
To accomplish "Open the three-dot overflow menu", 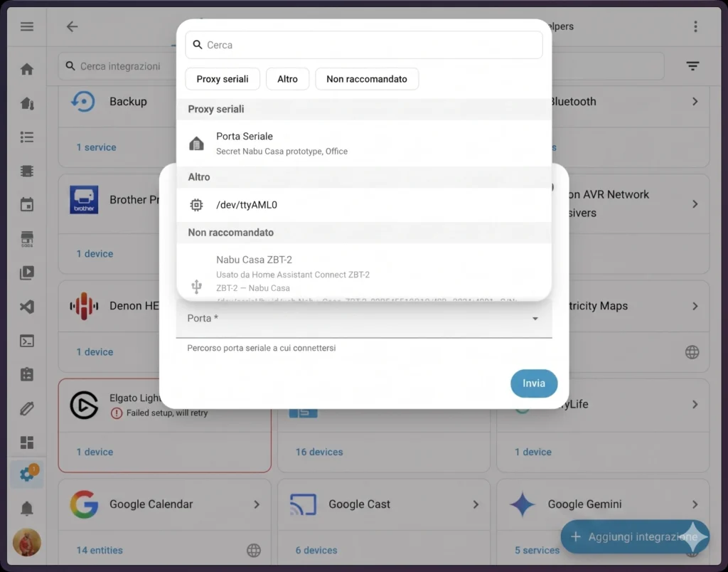I will coord(695,26).
